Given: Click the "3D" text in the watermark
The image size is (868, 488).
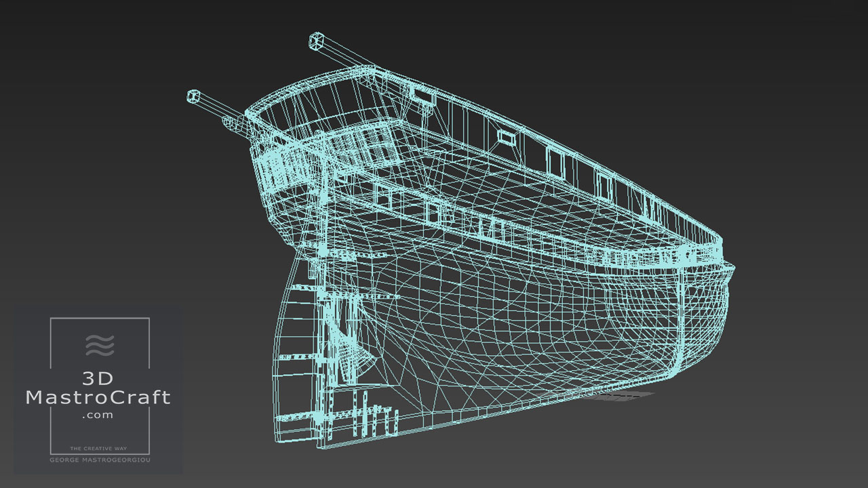Looking at the screenshot, I should tap(100, 378).
